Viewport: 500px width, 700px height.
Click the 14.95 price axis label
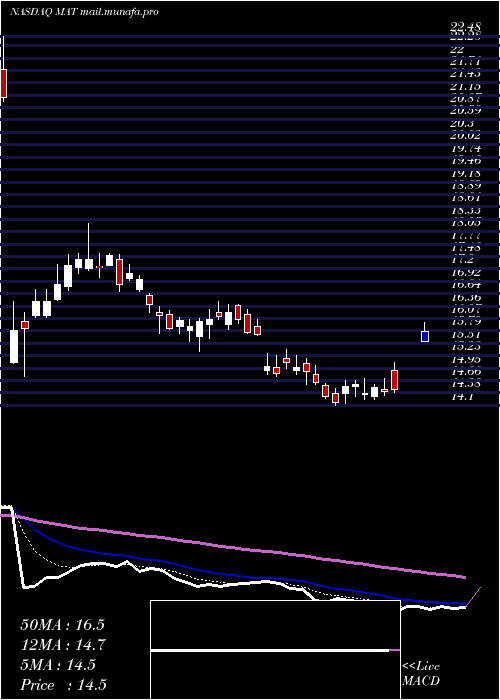[x=465, y=360]
